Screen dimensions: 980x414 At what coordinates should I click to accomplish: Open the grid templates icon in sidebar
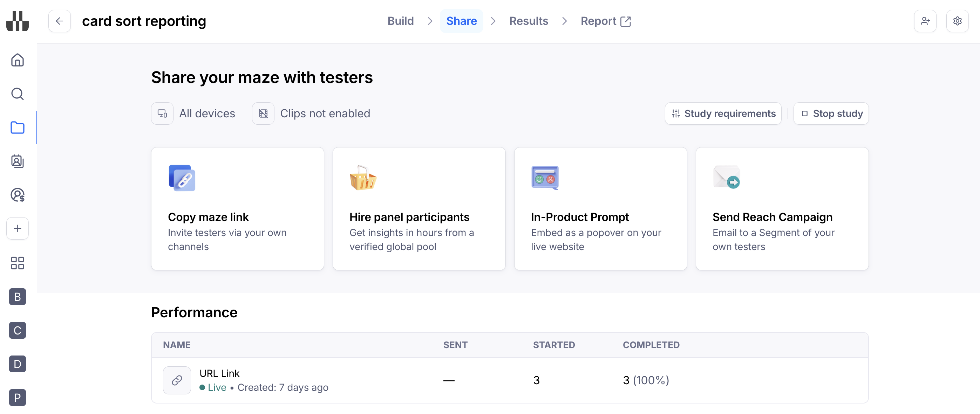coord(18,263)
